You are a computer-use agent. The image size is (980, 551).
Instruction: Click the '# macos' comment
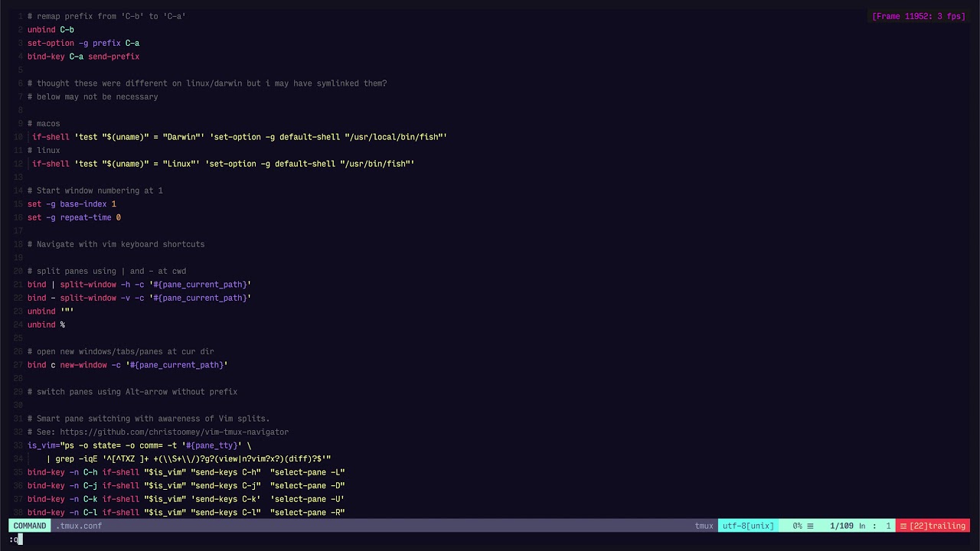44,124
